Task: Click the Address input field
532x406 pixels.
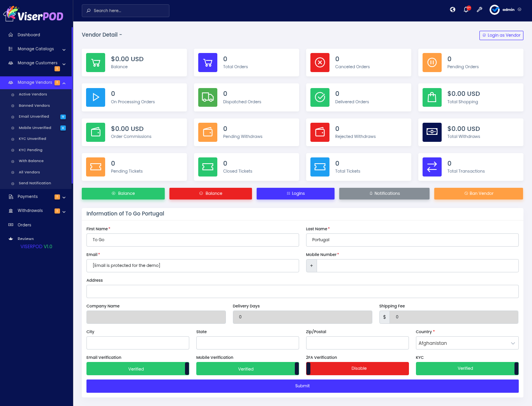Action: 302,291
